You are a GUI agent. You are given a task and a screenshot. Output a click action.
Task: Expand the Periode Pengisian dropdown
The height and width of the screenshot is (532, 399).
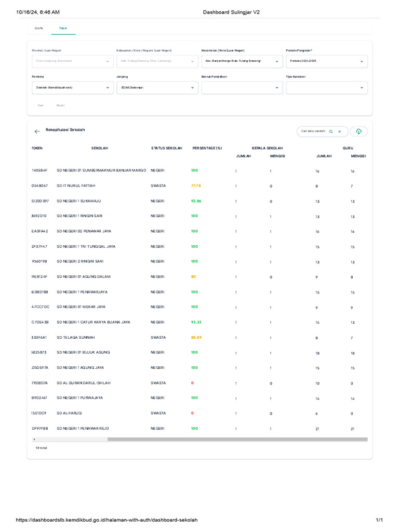pyautogui.click(x=326, y=61)
